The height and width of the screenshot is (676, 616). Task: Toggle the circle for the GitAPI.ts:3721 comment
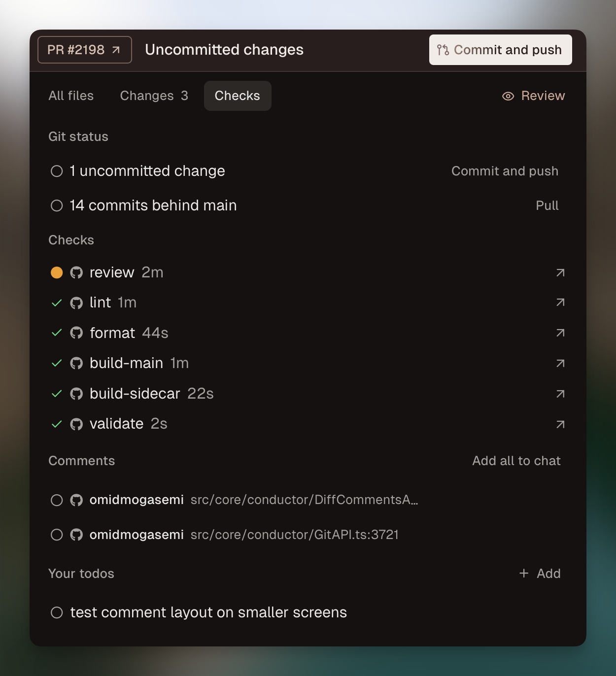pos(57,535)
